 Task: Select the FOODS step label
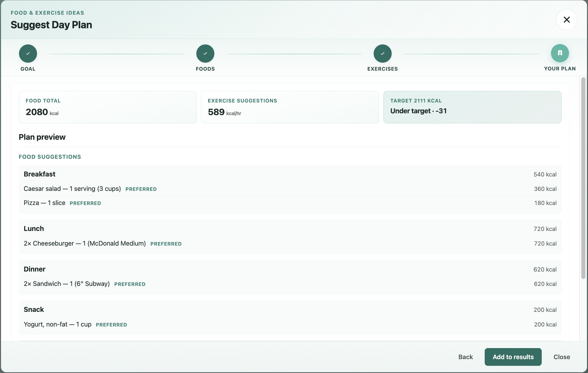click(x=205, y=69)
